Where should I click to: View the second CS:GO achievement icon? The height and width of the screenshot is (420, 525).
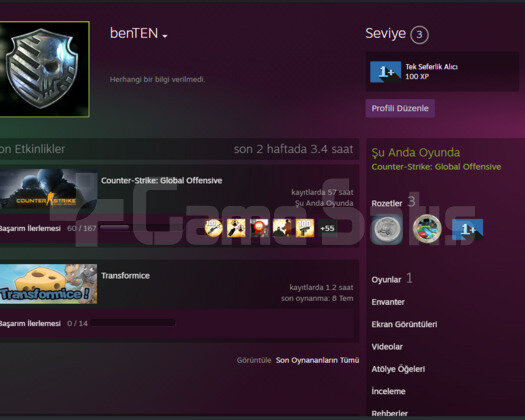click(x=236, y=228)
